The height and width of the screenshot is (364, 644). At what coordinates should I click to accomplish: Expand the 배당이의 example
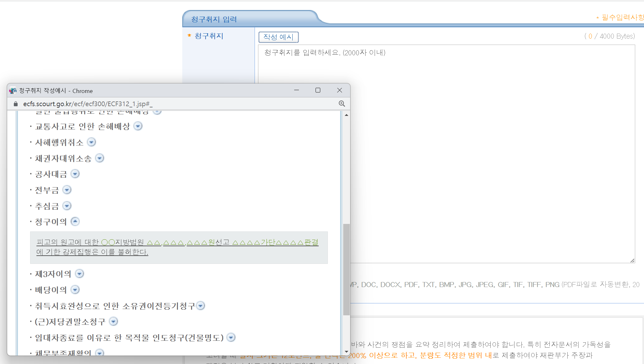pos(75,290)
